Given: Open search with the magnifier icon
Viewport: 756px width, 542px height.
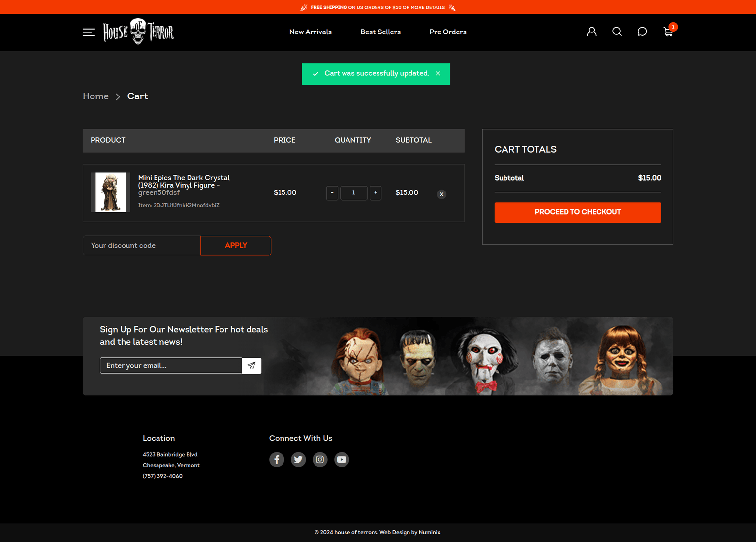Looking at the screenshot, I should [617, 32].
